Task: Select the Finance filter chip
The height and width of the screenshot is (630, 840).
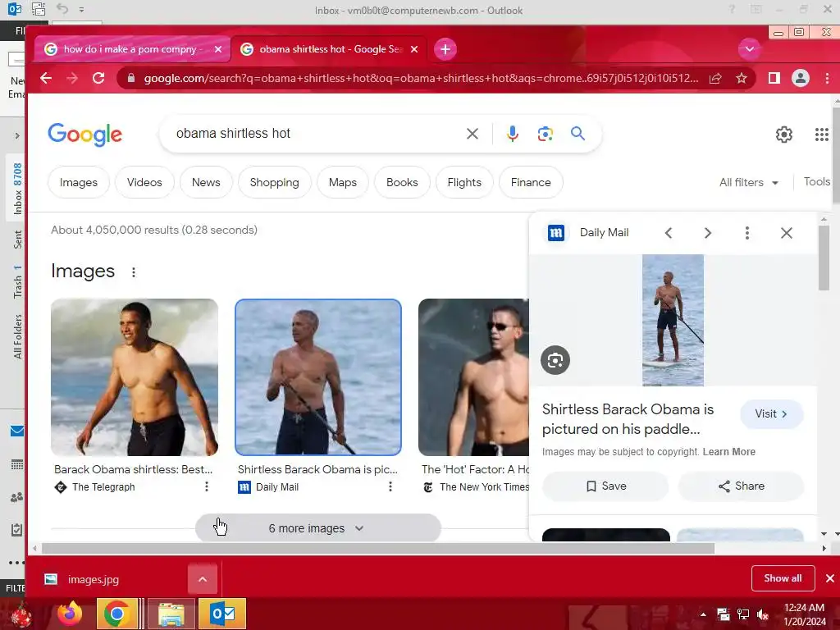Action: coord(531,183)
